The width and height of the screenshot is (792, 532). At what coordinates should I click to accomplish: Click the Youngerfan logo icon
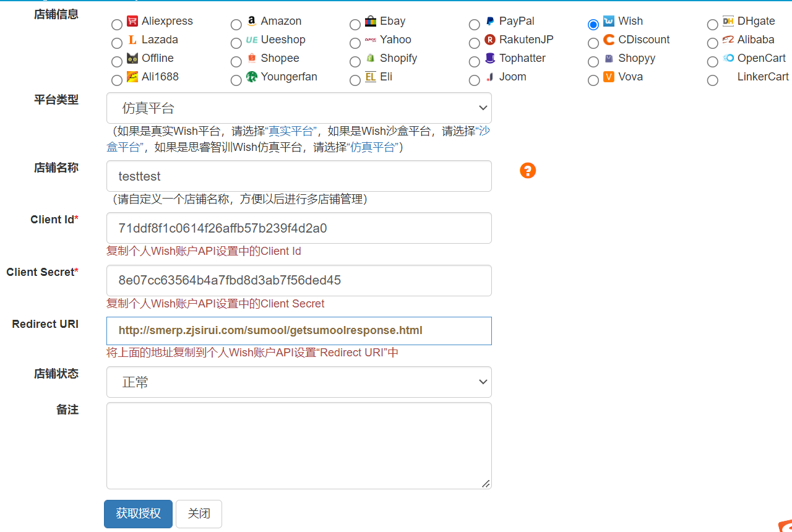pos(251,77)
